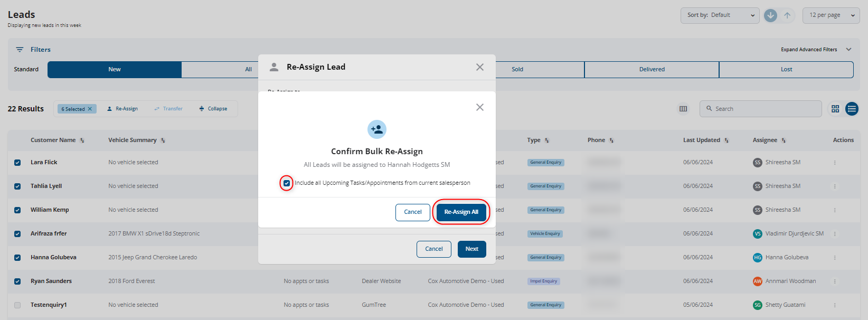868x320 pixels.
Task: Select ascending sort arrow icon
Action: tap(787, 15)
